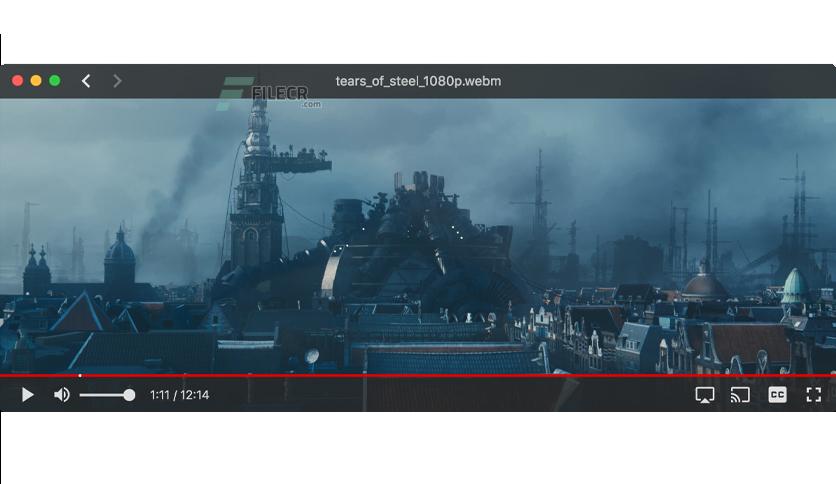The height and width of the screenshot is (484, 836).
Task: Go forward with the right chevron
Action: (x=117, y=81)
